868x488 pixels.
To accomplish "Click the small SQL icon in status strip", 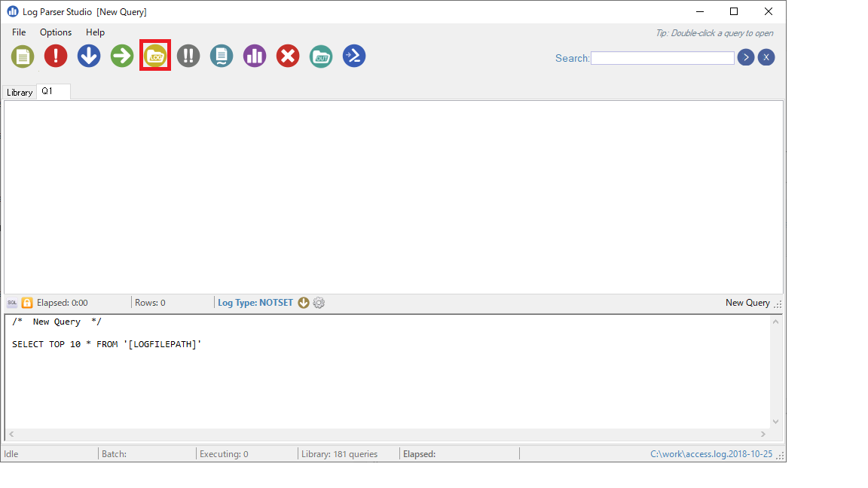I will pyautogui.click(x=12, y=303).
